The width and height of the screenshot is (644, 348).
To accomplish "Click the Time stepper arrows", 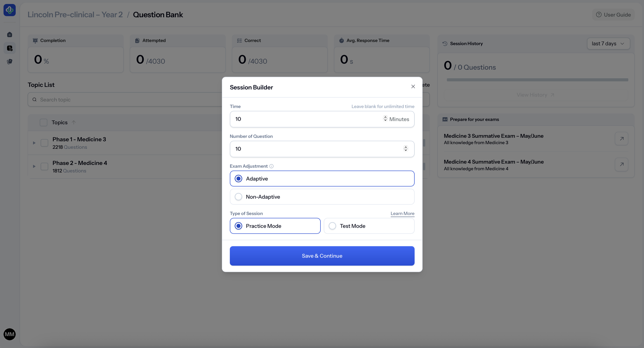I will pos(385,119).
